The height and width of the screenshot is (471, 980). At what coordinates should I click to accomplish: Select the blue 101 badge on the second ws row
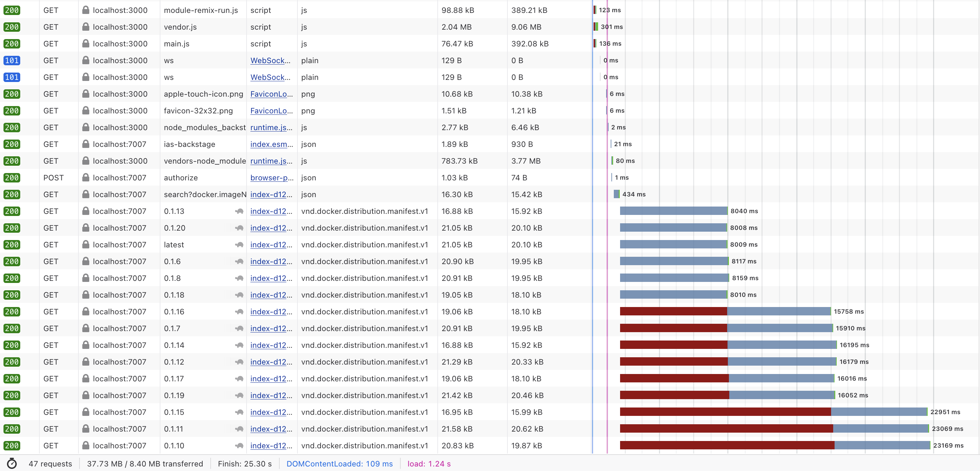tap(12, 77)
